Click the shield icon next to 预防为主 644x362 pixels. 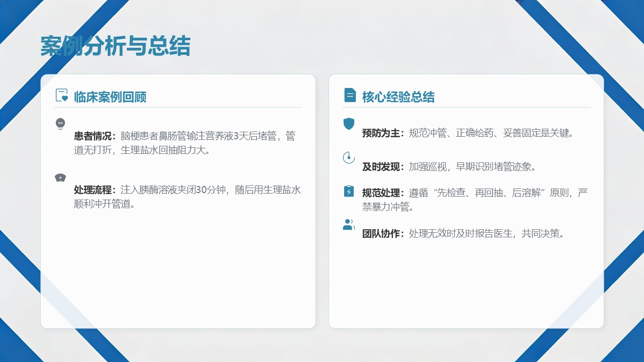(x=349, y=124)
